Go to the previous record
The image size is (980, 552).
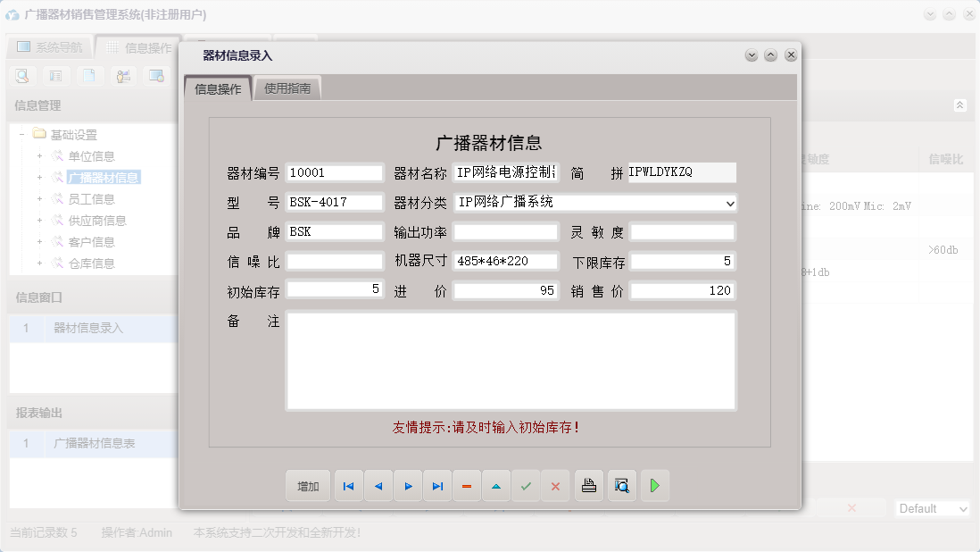click(x=378, y=485)
